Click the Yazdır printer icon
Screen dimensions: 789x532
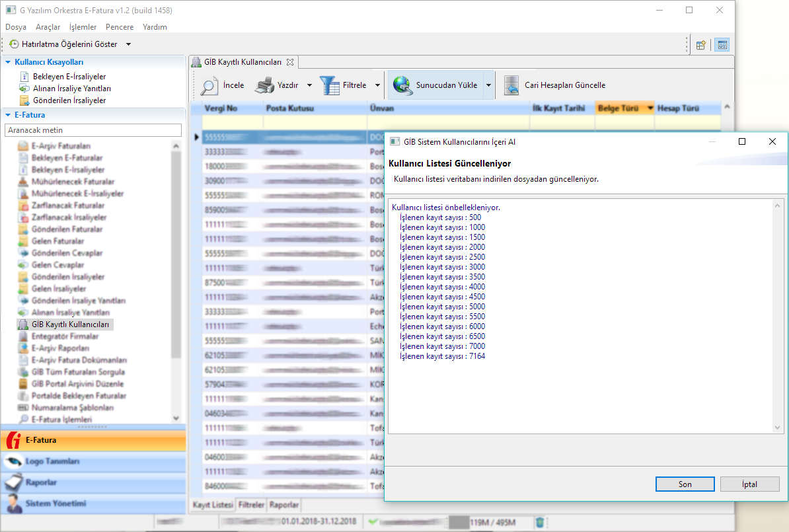click(264, 86)
